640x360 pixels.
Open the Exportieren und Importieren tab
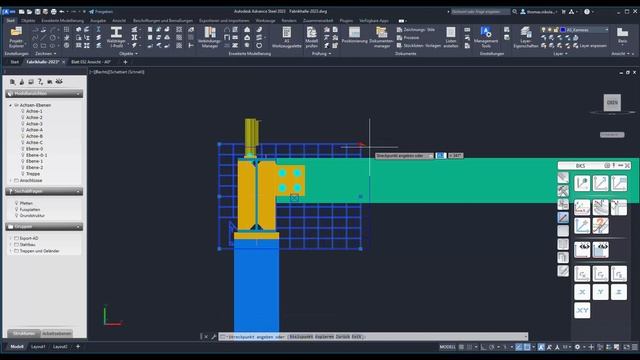coord(224,20)
